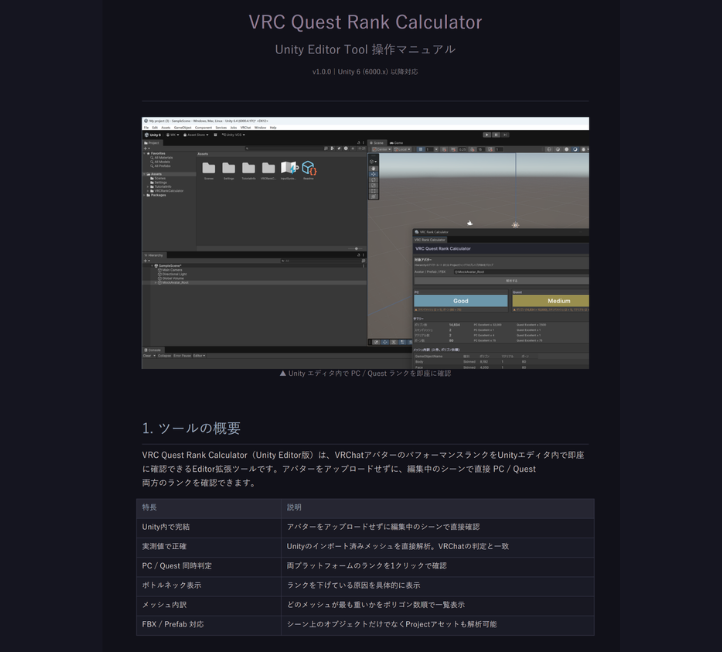Expand the Packages tree node
The image size is (722, 652).
(145, 195)
